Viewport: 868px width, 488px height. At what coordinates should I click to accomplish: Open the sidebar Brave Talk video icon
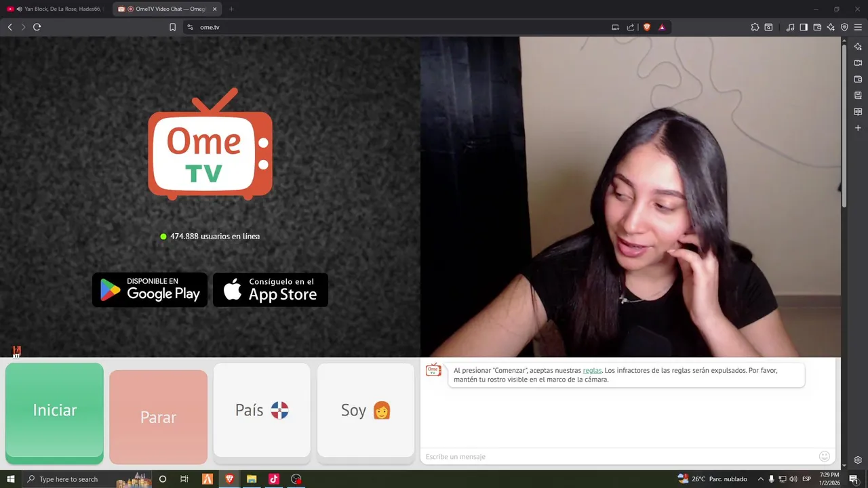pos(858,62)
